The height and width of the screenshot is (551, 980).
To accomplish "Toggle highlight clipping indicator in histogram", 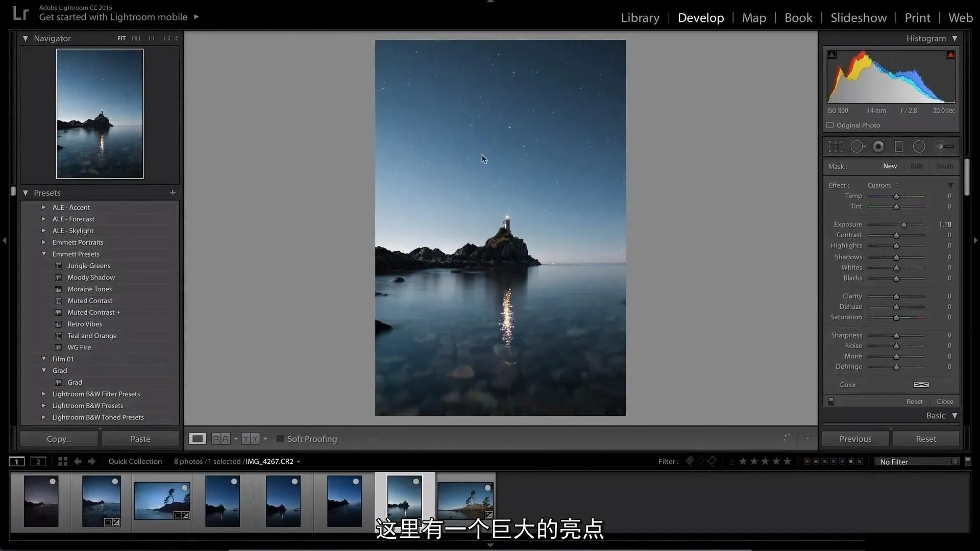I will (950, 55).
